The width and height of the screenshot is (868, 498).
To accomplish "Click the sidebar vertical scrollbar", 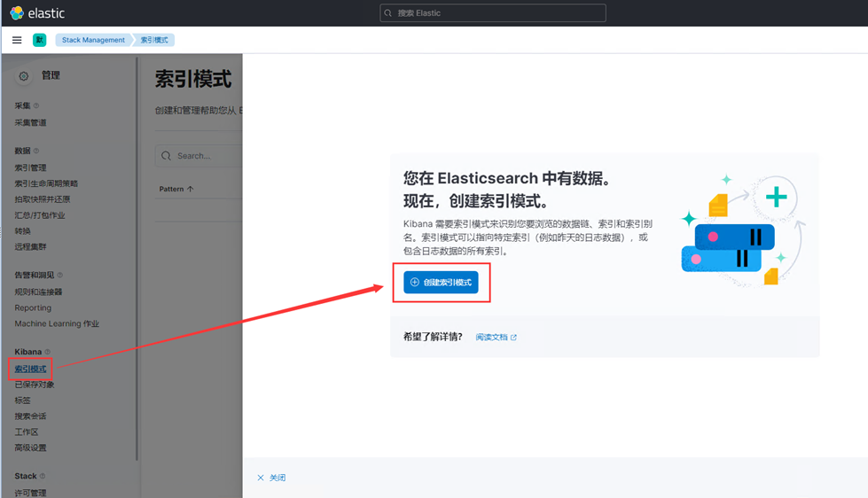I will pos(137,260).
